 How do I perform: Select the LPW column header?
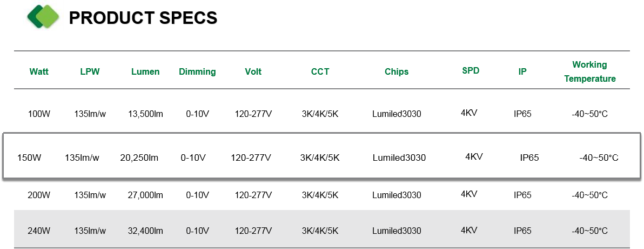tap(90, 71)
